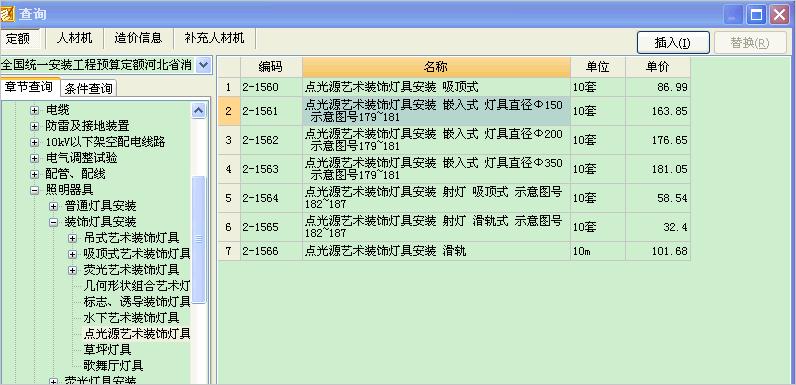Viewport: 796px width, 385px height.
Task: Open the 人材机 tab
Action: pyautogui.click(x=74, y=38)
